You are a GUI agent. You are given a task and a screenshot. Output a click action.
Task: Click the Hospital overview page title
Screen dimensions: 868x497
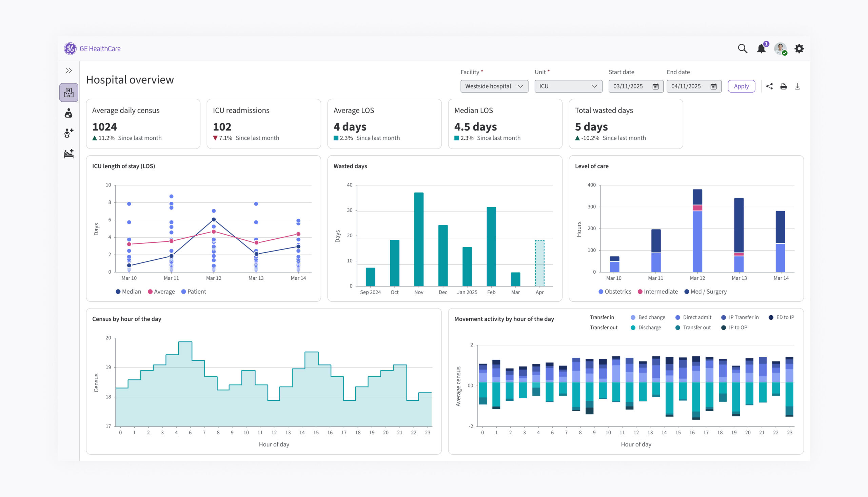[x=130, y=80]
